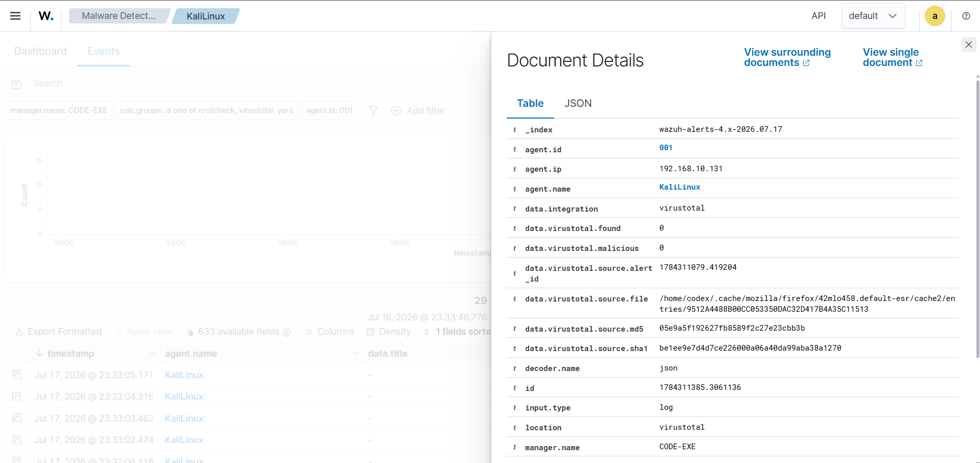Click the data.title column header
Image resolution: width=980 pixels, height=463 pixels.
(388, 354)
